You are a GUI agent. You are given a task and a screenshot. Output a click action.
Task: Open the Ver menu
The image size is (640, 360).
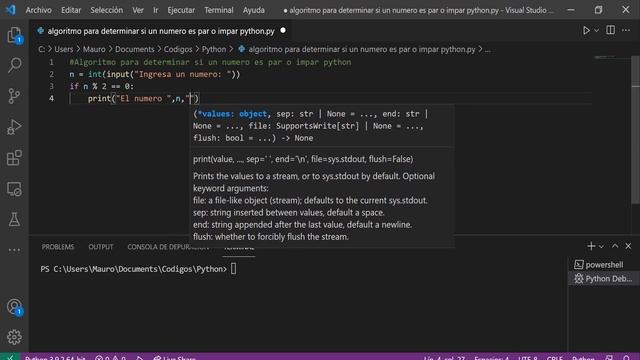(x=138, y=10)
